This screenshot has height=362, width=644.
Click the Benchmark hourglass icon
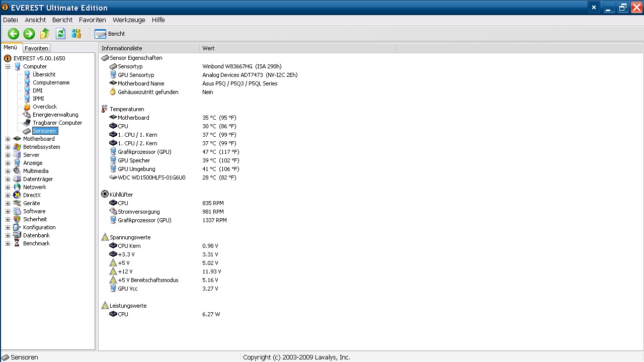click(17, 243)
